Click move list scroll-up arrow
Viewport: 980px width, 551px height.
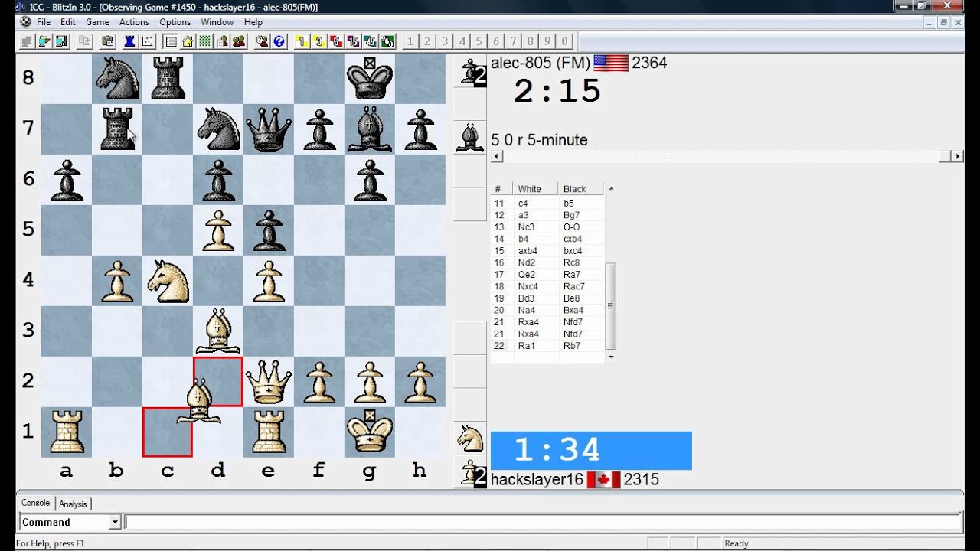[x=610, y=188]
